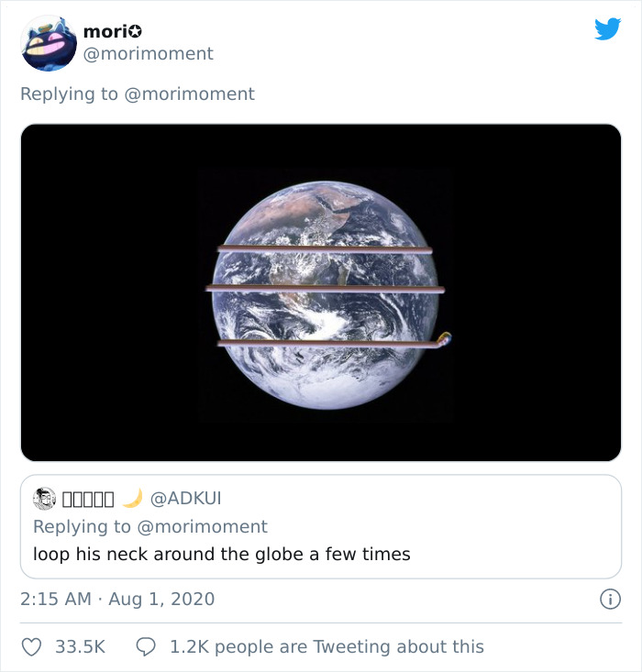This screenshot has width=642, height=672.
Task: Open the tweet info circle icon
Action: [x=609, y=600]
